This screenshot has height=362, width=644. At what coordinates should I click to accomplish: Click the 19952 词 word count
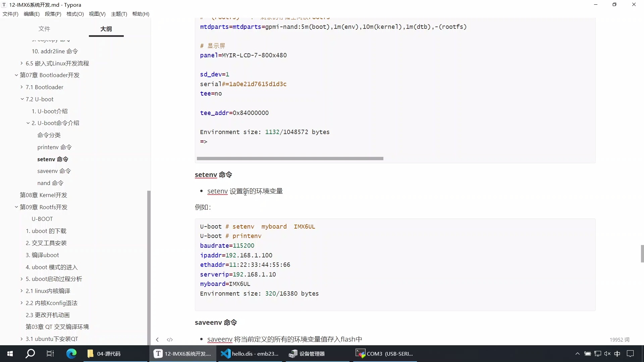620,340
